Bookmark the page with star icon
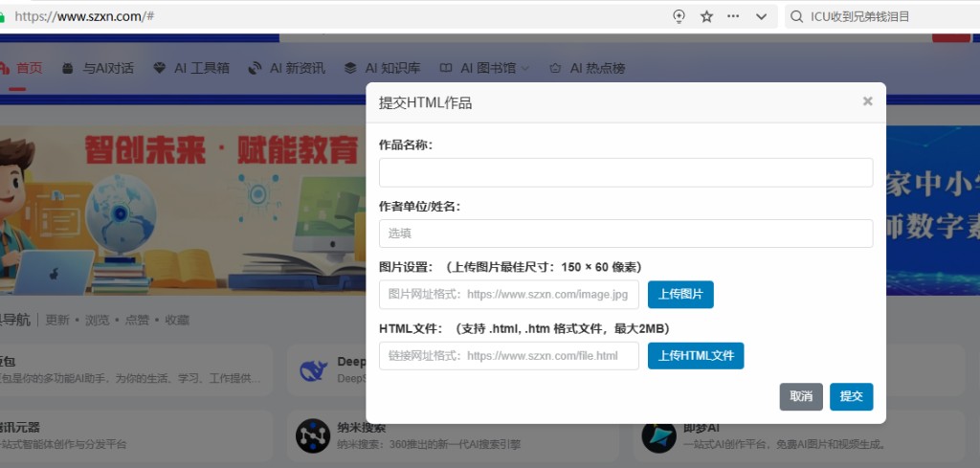Screen dimensions: 980x468 706,16
